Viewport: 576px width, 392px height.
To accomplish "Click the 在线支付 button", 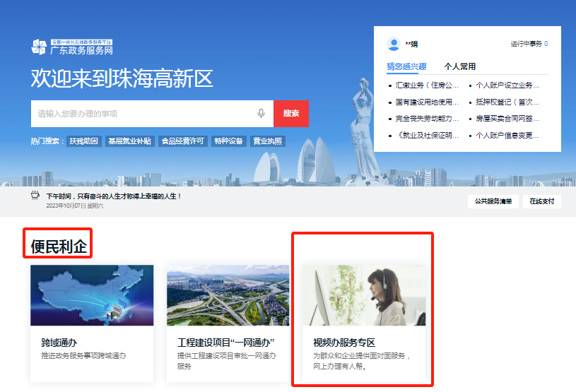I will [x=542, y=201].
